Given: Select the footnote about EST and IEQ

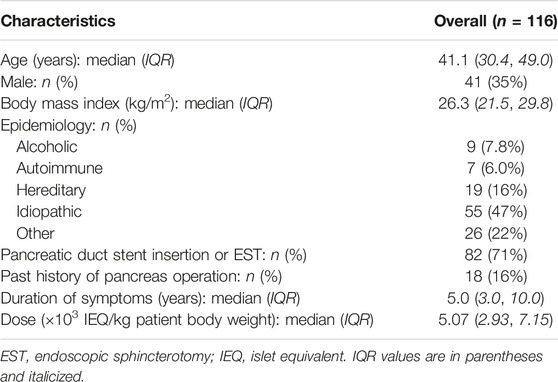Looking at the screenshot, I should pyautogui.click(x=271, y=366).
